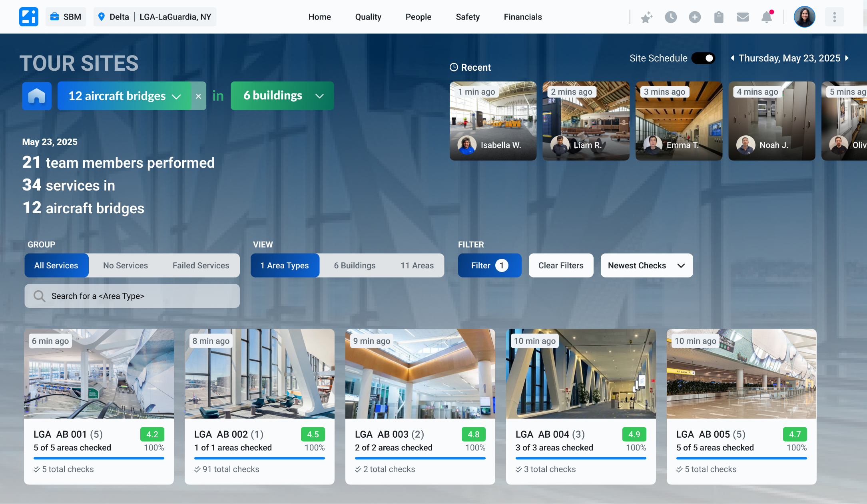Click the sparkle stars icon in header
Screen dimensions: 867x504
(x=646, y=17)
